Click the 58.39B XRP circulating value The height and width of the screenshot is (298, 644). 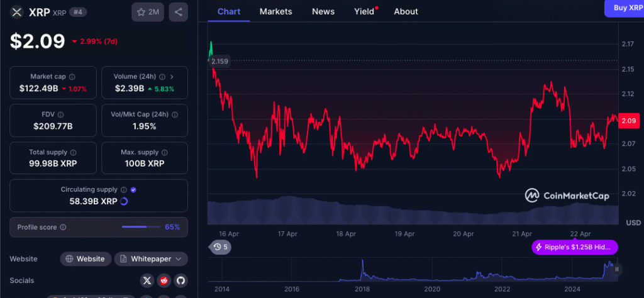93,202
